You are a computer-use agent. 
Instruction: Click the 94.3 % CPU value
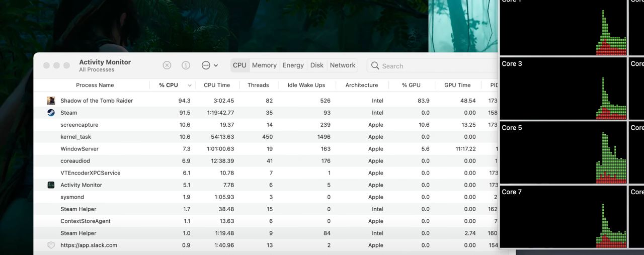click(x=184, y=101)
